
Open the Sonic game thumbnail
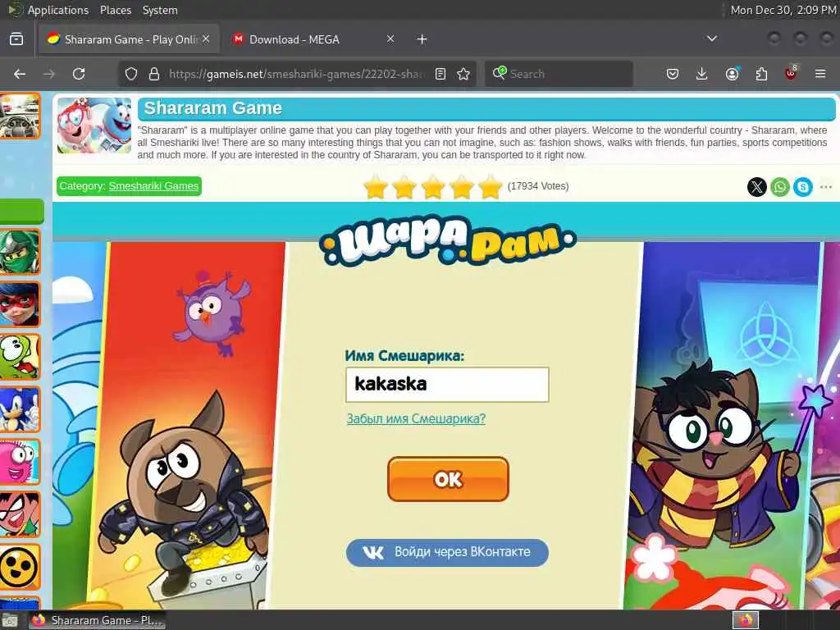click(21, 409)
